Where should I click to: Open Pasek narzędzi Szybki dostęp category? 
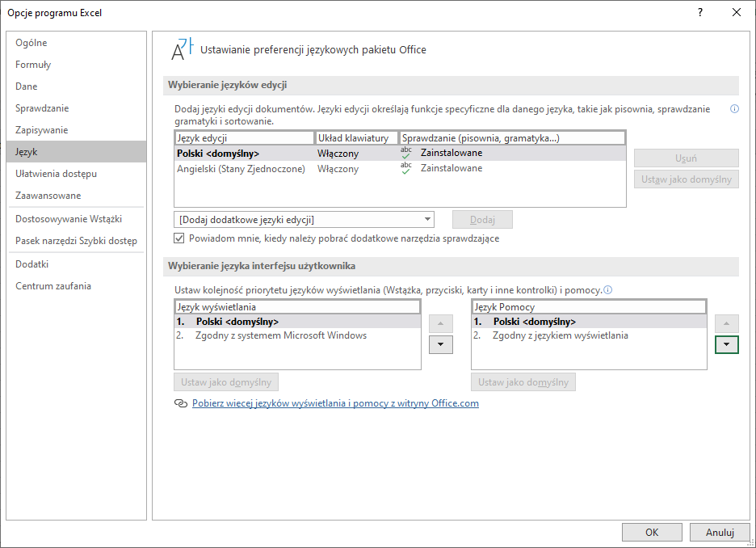76,241
